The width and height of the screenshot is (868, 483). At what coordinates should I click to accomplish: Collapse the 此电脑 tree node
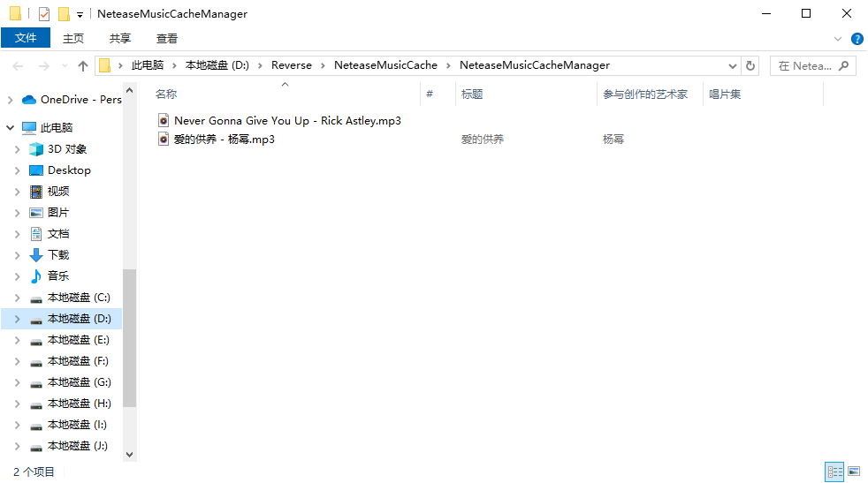click(x=10, y=128)
